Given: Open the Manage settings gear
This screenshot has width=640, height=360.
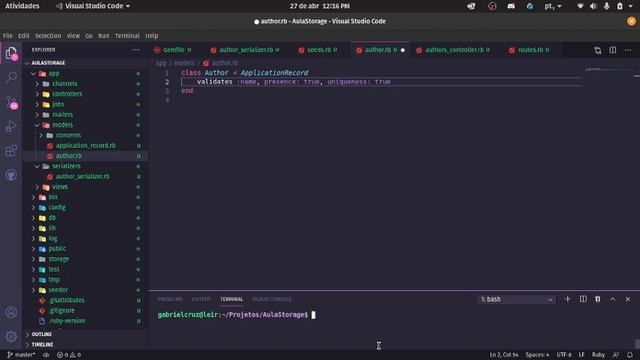Looking at the screenshot, I should [11, 336].
